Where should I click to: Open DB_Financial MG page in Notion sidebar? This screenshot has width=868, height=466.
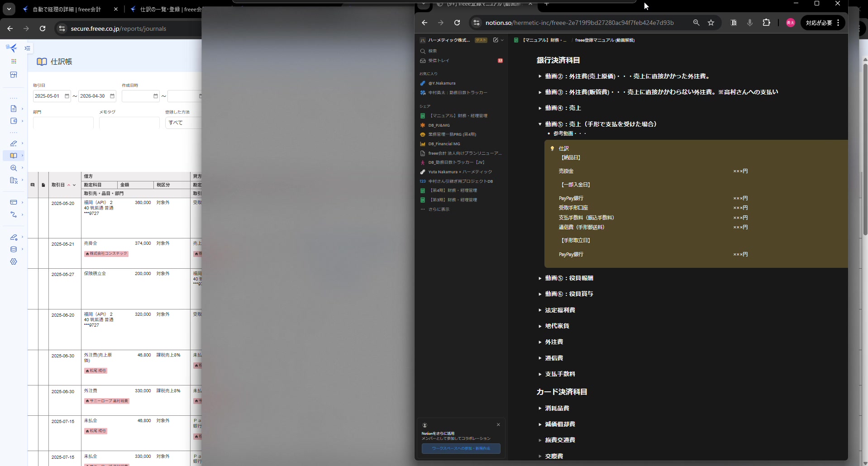click(444, 144)
